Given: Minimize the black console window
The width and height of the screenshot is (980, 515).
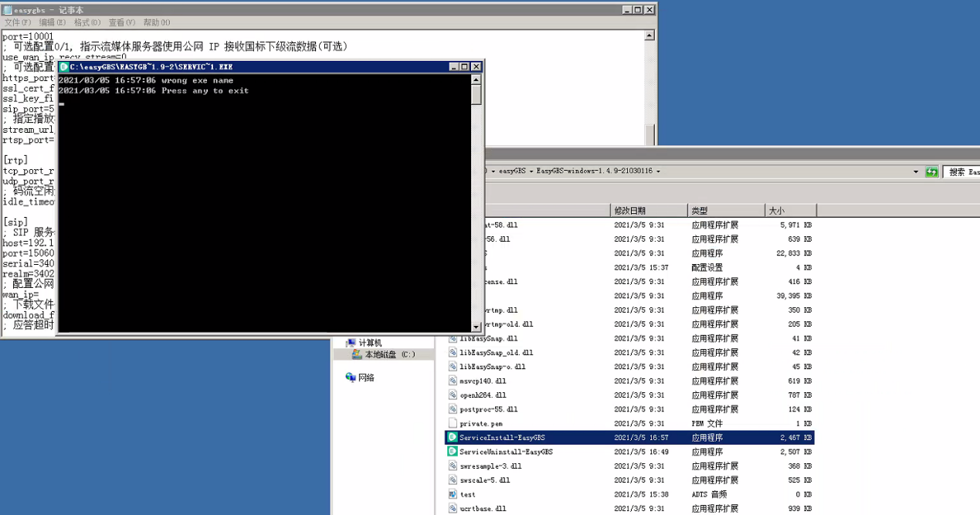Looking at the screenshot, I should pyautogui.click(x=453, y=67).
